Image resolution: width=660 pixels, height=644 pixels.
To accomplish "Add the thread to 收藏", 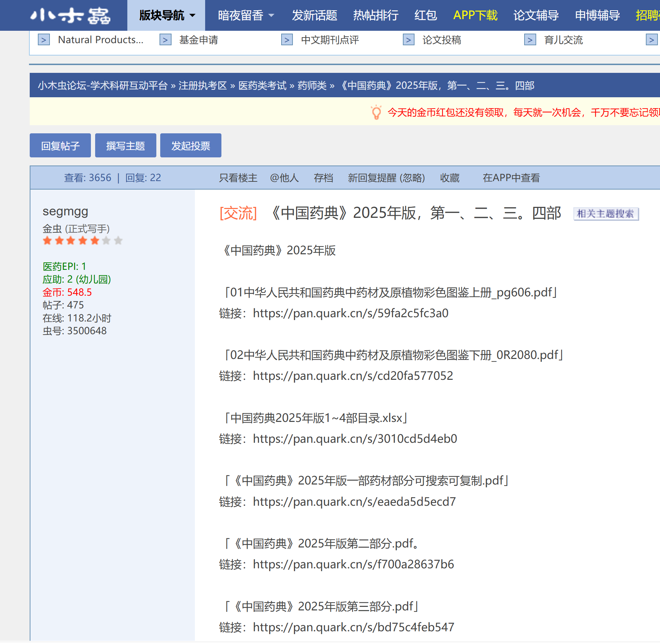I will [450, 178].
